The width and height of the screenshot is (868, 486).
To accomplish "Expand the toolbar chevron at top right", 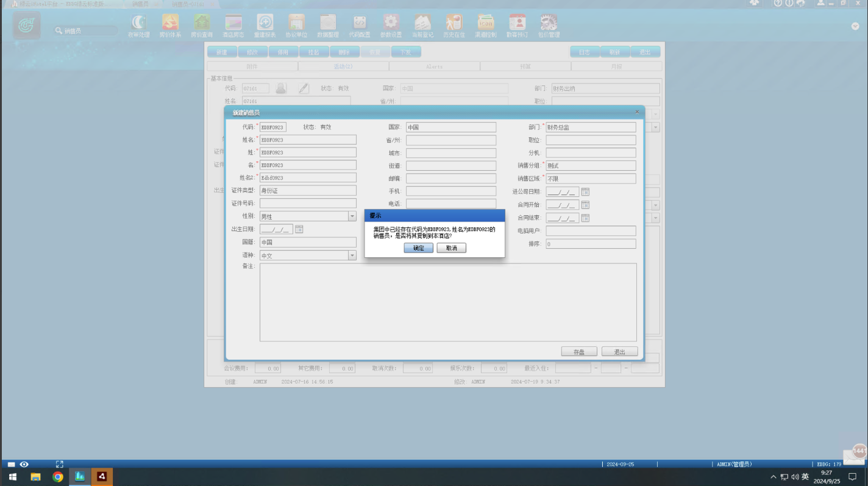I will [x=855, y=26].
